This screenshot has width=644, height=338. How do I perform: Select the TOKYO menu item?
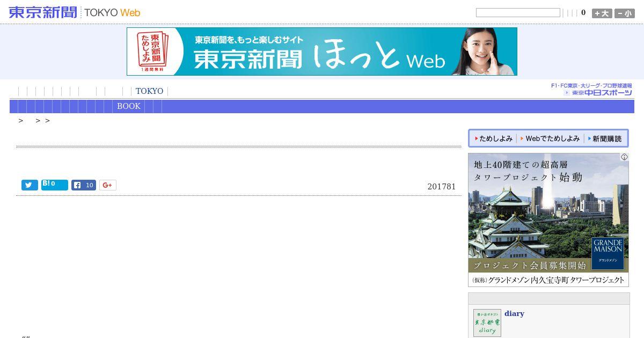tap(149, 91)
